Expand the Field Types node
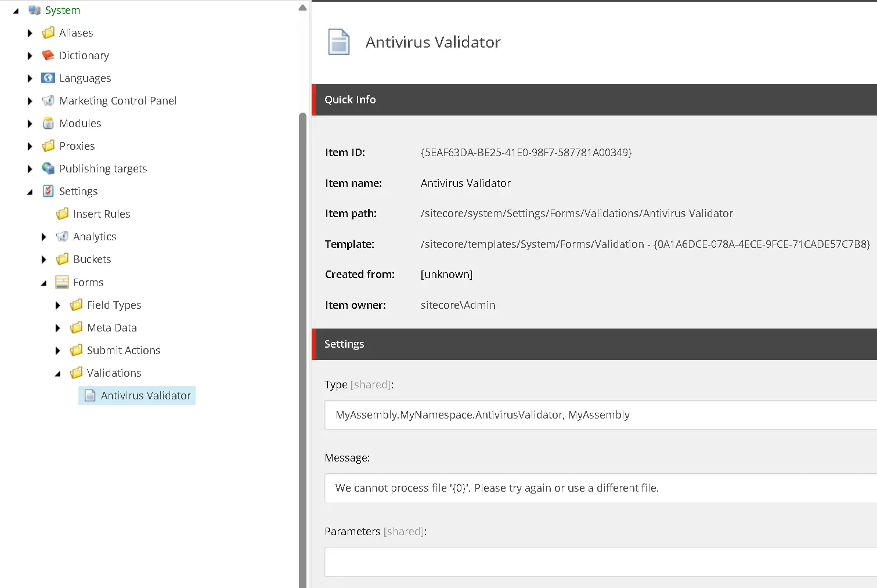877x588 pixels. pos(57,305)
